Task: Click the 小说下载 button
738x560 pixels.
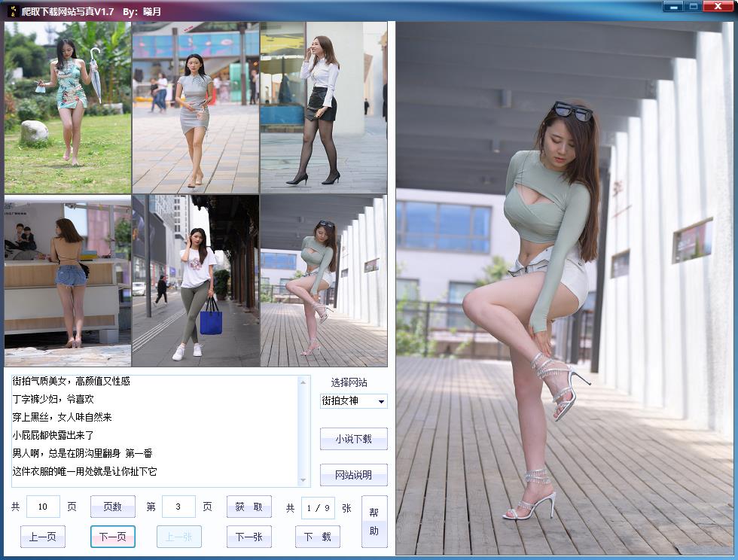Action: (x=353, y=439)
